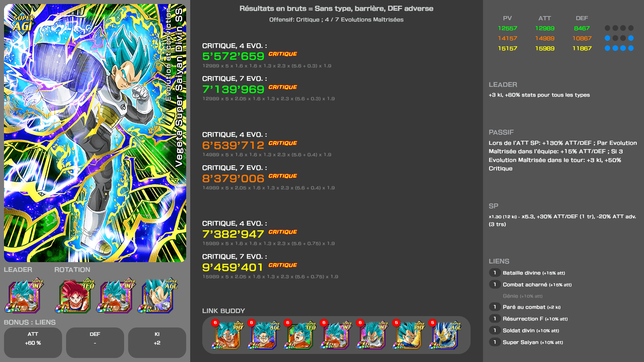Click the BONUS : LIENS heading
This screenshot has width=644, height=362.
click(x=30, y=322)
